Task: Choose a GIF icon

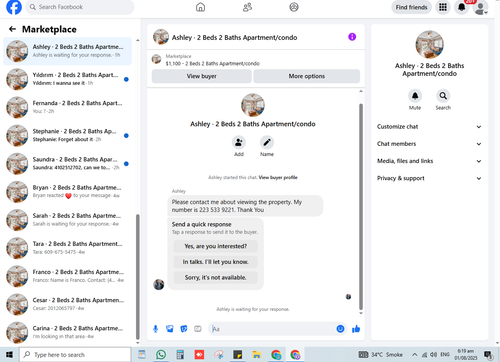Action: 198,329
